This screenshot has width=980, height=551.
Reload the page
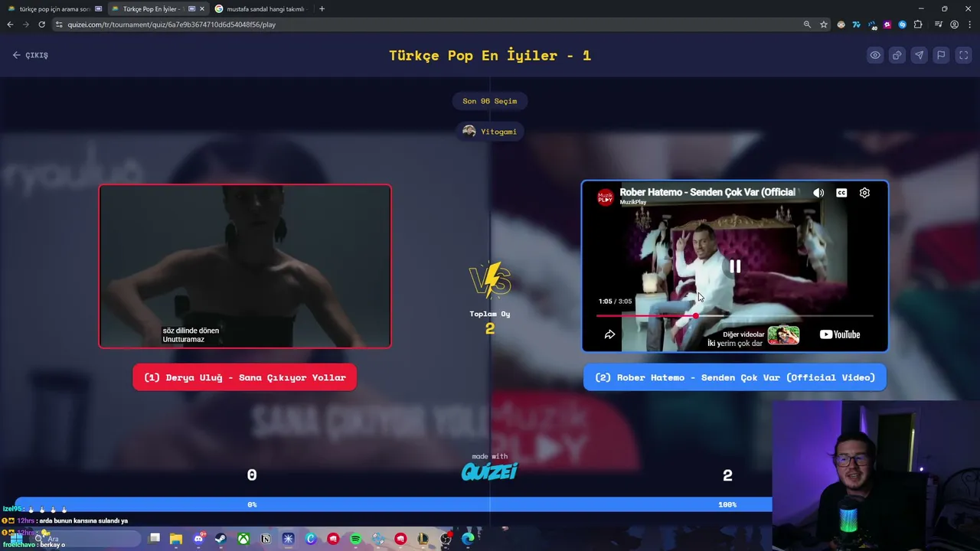[41, 24]
